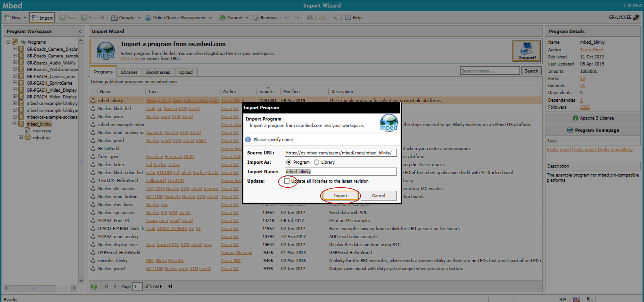644x302 pixels.
Task: Confirm with the Import dialog button
Action: click(x=340, y=196)
